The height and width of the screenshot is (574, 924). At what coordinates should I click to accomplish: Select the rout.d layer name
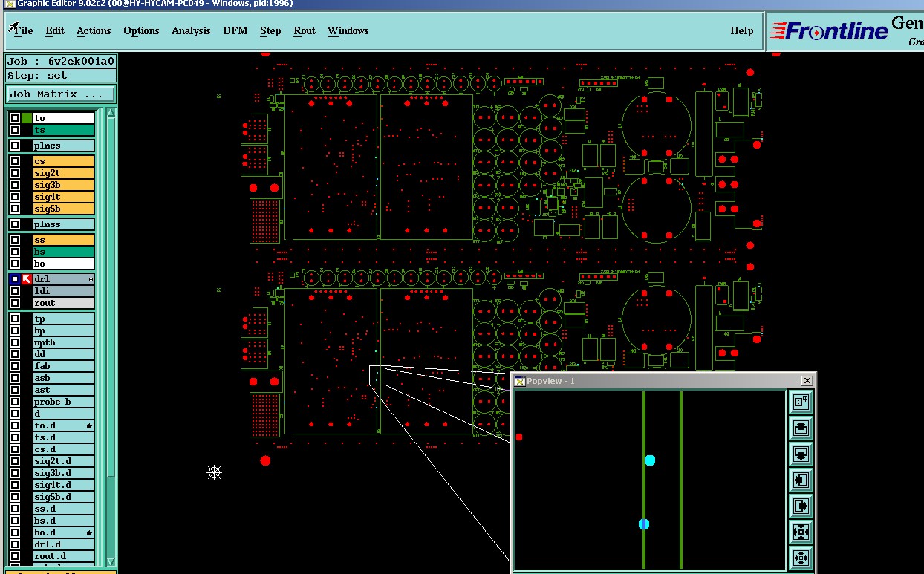(64, 556)
